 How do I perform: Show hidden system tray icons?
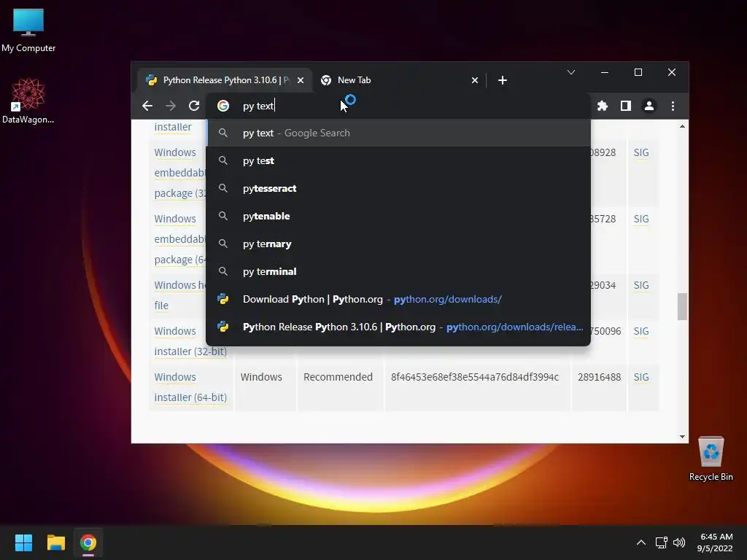[x=640, y=542]
